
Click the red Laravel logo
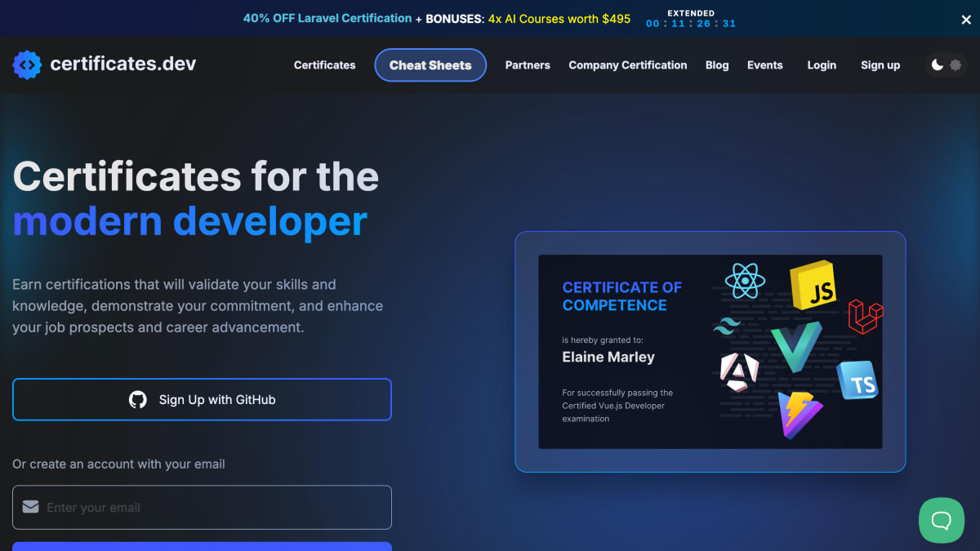click(866, 316)
